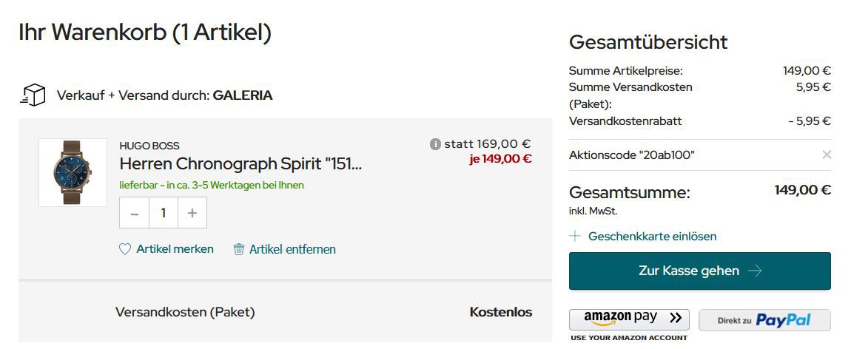
Task: Click the Zur Kasse gehen button
Action: coord(700,271)
